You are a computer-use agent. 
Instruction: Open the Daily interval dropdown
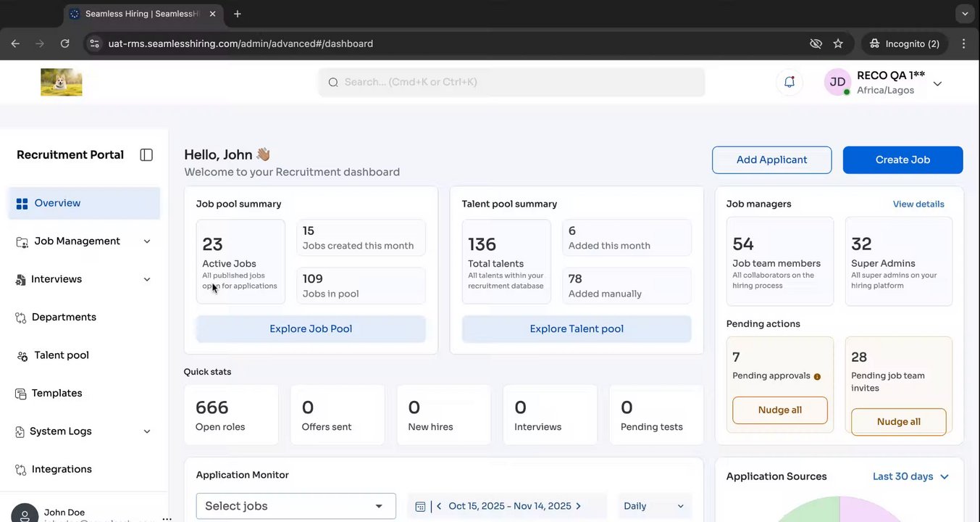click(653, 506)
